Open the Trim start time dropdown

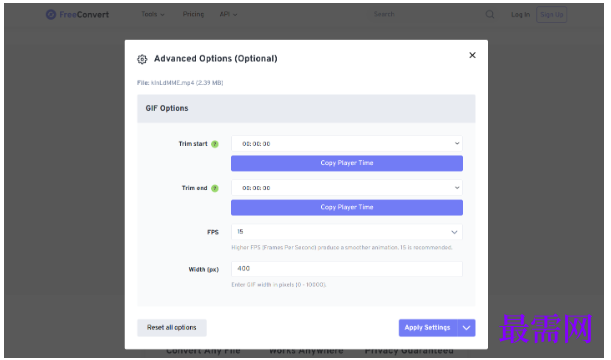click(x=347, y=144)
